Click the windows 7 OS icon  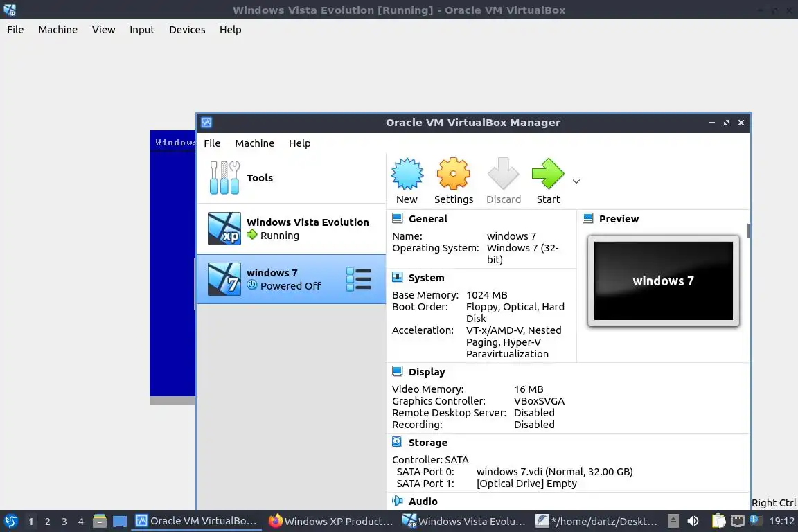224,279
